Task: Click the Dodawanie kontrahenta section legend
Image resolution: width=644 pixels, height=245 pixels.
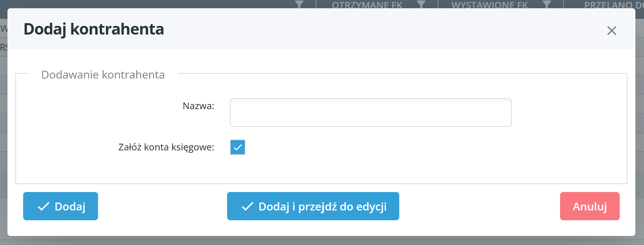Action: pos(103,75)
